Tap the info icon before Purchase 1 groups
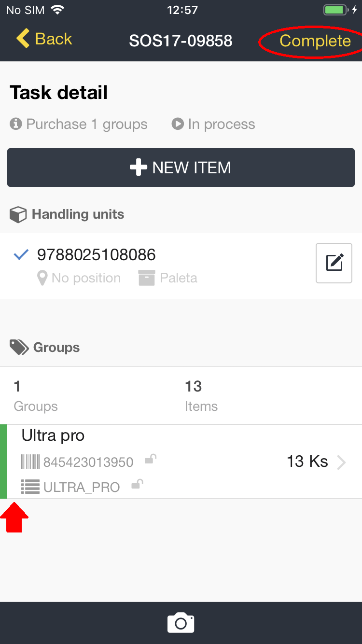 tap(16, 124)
